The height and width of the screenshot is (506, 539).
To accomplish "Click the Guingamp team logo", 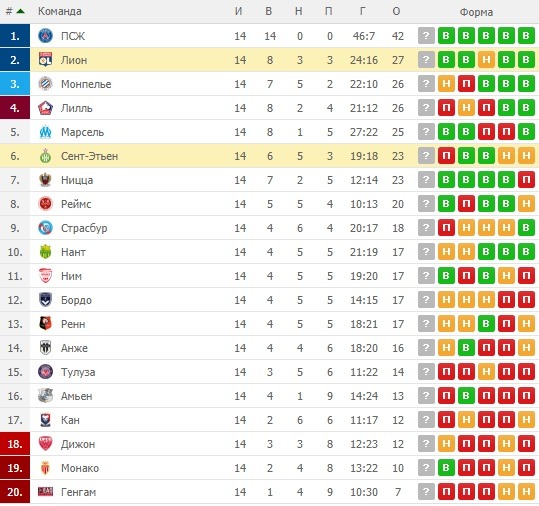I will click(x=45, y=492).
